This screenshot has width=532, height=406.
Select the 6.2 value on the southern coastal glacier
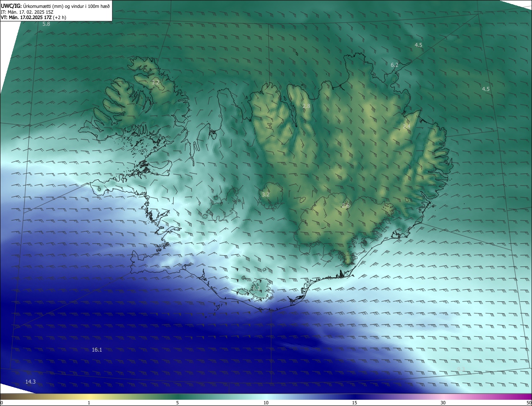point(256,288)
